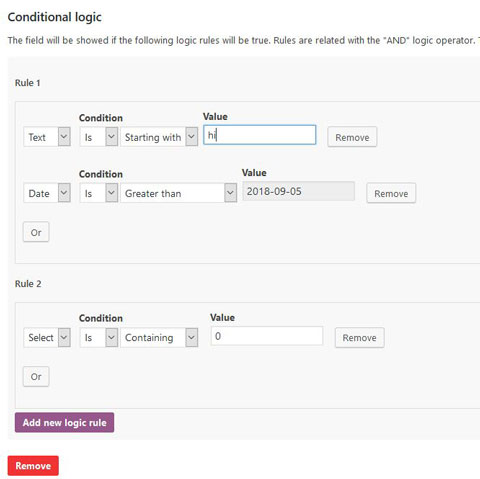The image size is (480, 479).
Task: Expand the Starting with dropdown
Action: [159, 137]
